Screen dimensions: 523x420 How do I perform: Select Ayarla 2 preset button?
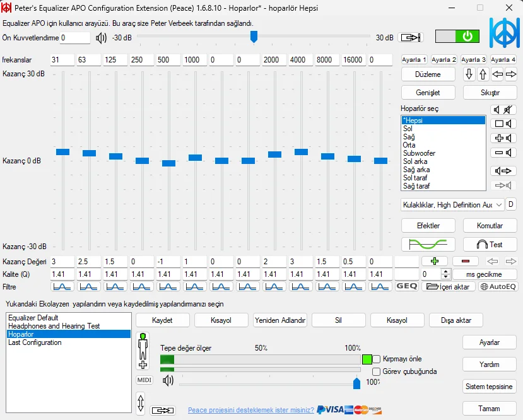[444, 60]
